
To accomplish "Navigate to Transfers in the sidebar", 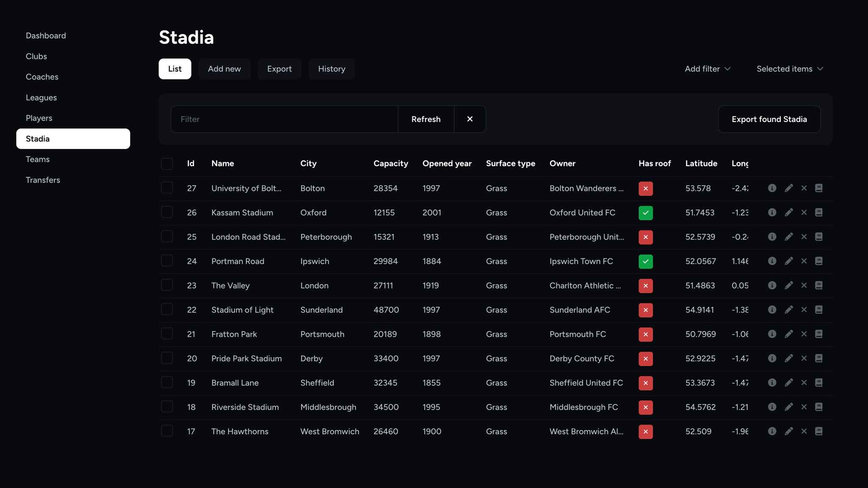I will (x=43, y=180).
